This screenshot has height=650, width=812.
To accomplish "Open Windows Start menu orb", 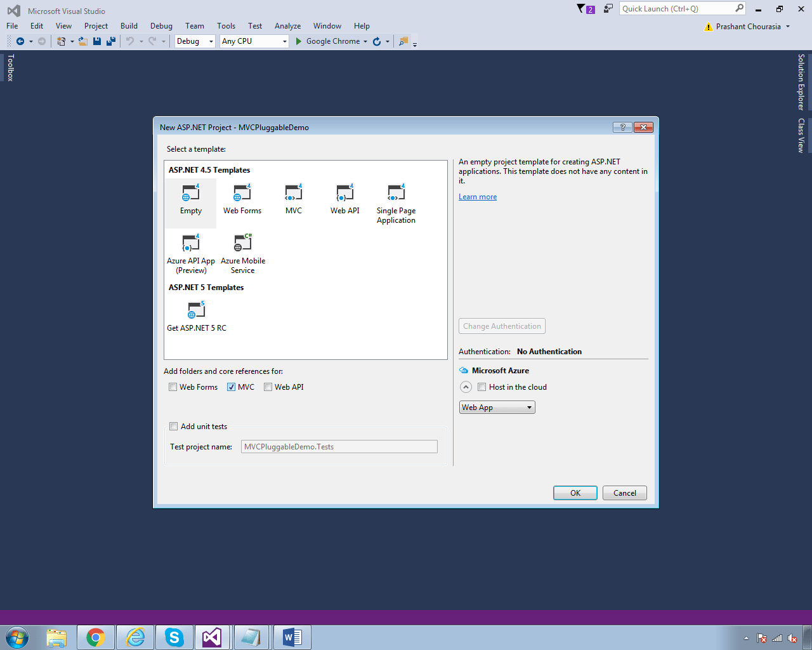I will 17,637.
